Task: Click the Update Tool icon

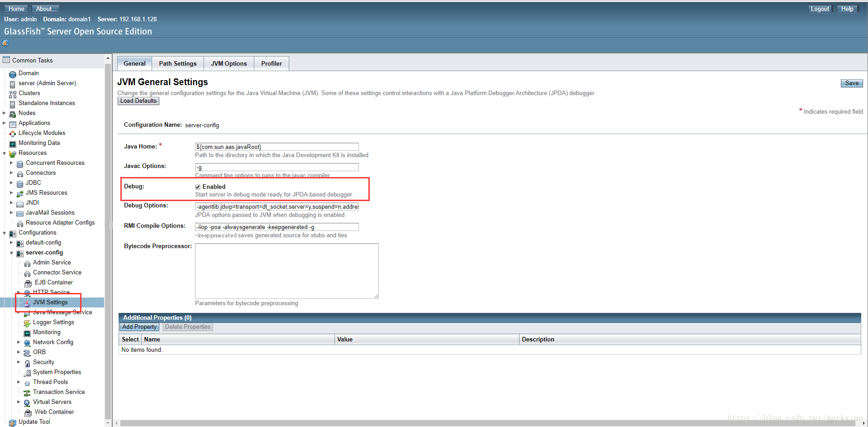Action: pos(13,423)
